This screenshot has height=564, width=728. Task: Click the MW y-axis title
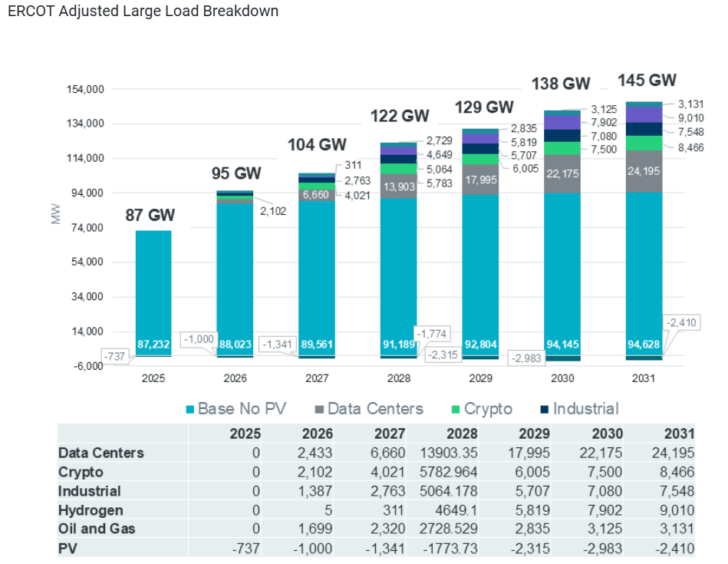(x=56, y=214)
